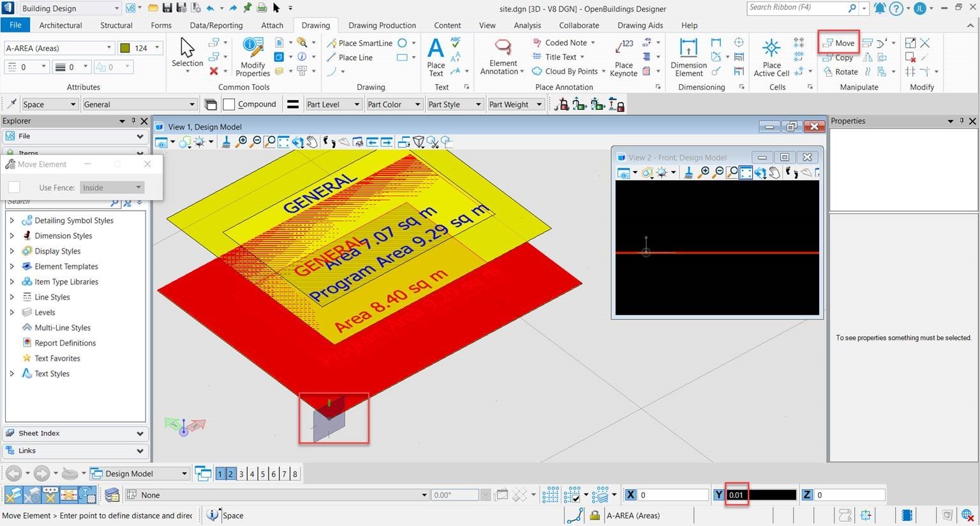Click the save icon in title bar
The height and width of the screenshot is (526, 980).
click(167, 8)
